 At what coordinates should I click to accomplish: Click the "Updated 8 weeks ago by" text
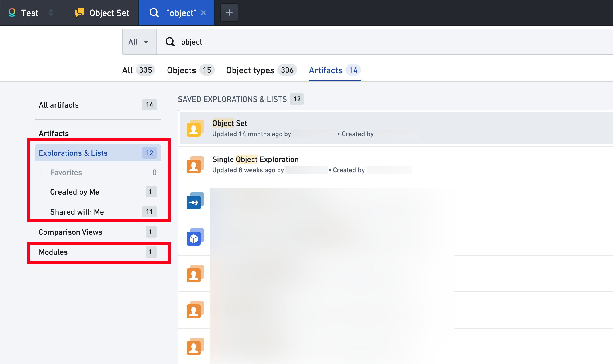(x=248, y=170)
